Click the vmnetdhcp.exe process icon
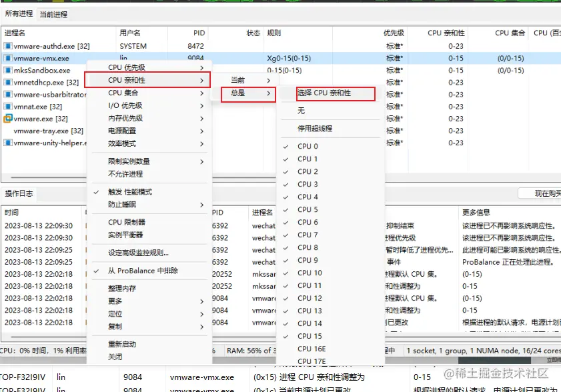561x392 pixels. (x=8, y=82)
